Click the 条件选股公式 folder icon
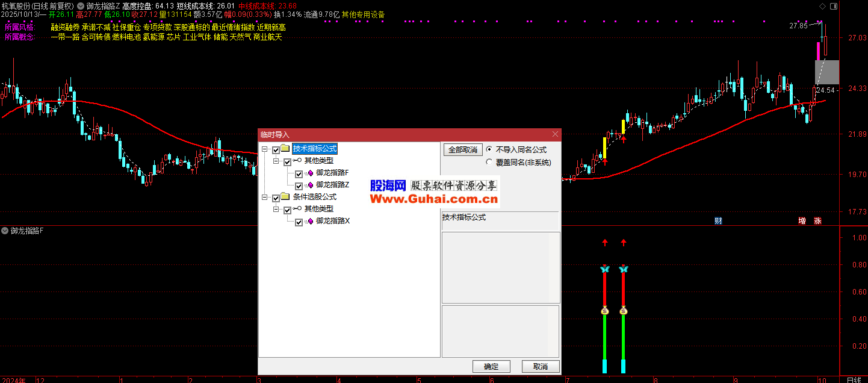The width and height of the screenshot is (868, 383). click(x=285, y=198)
